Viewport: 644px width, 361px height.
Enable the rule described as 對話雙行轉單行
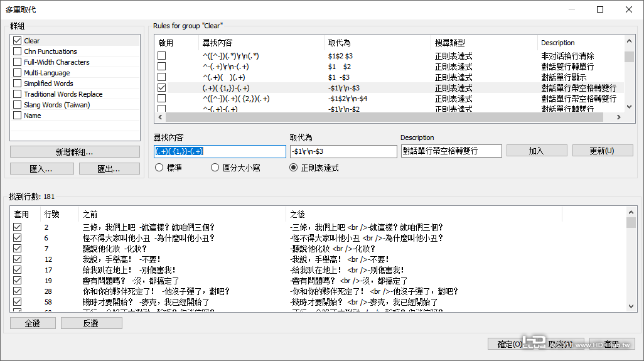pos(162,67)
